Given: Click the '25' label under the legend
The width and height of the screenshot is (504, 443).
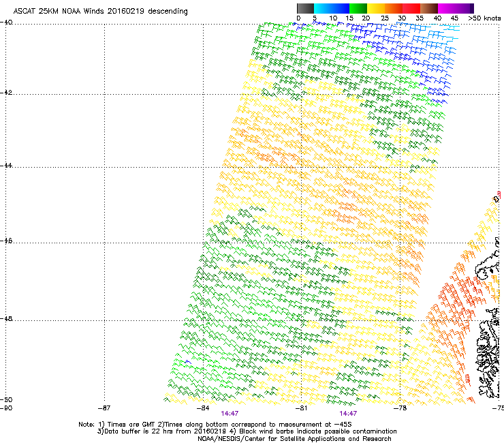Looking at the screenshot, I should coord(385,18).
